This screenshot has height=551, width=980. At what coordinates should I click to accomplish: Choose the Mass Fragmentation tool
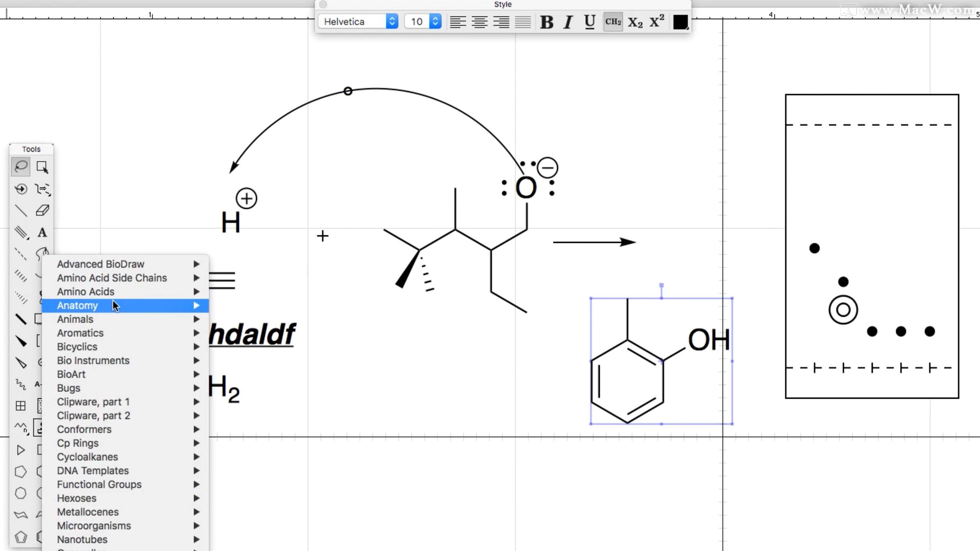pyautogui.click(x=42, y=189)
